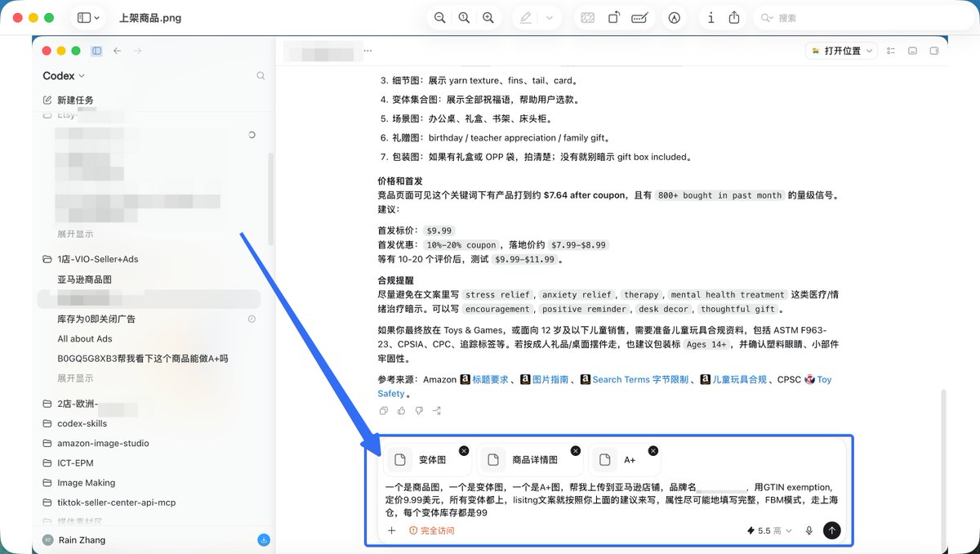Click the remove background icon in Preview
980x554 pixels.
[587, 17]
